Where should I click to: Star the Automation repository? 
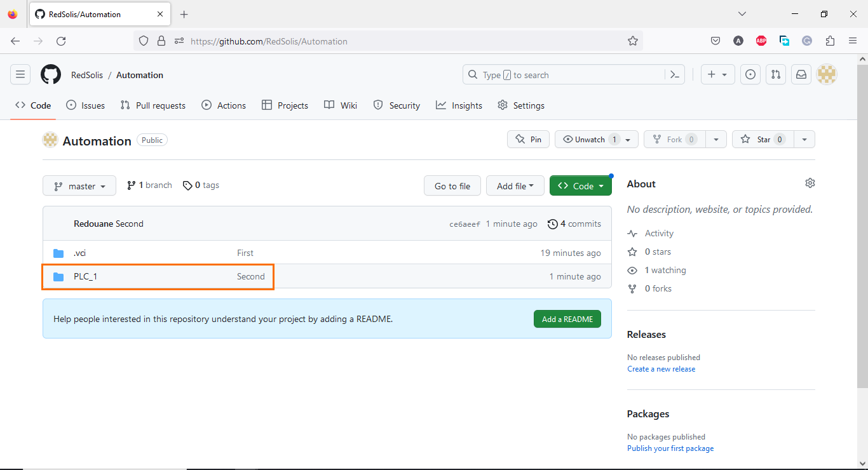pos(762,139)
